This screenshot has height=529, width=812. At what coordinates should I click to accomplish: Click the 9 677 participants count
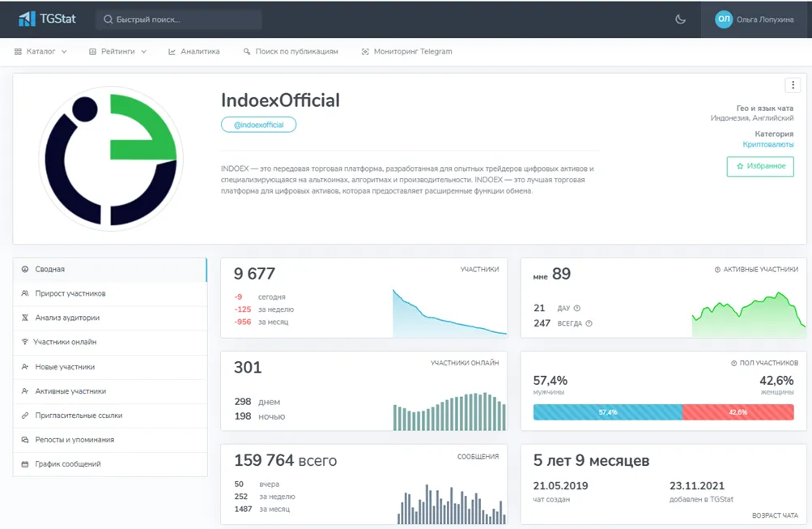click(x=254, y=274)
